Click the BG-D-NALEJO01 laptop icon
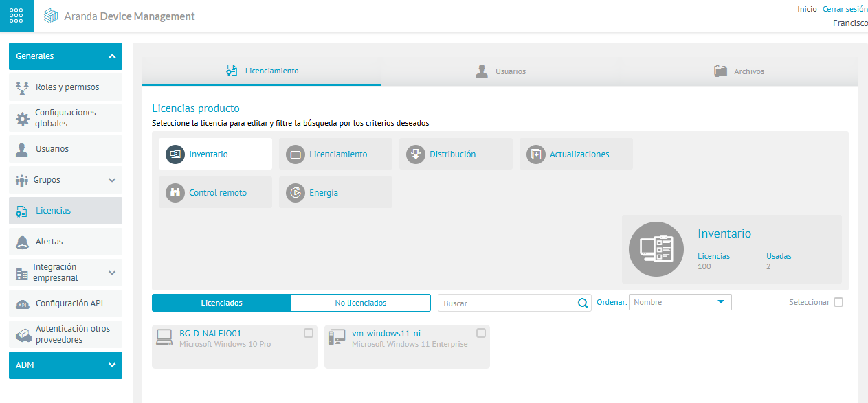The height and width of the screenshot is (403, 868). (164, 337)
